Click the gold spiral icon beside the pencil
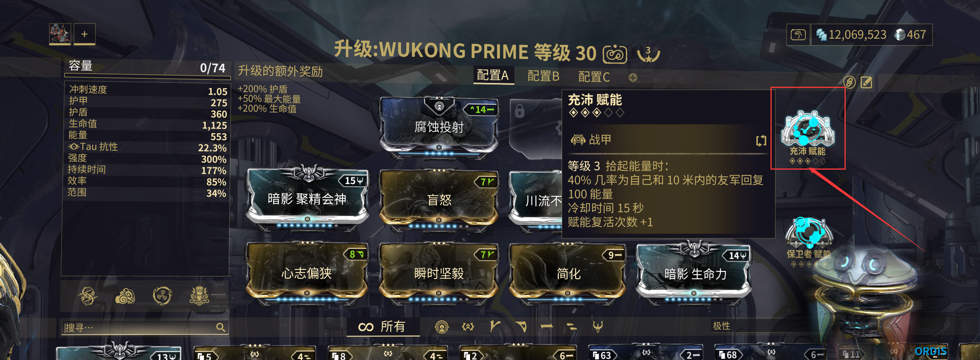Screen dimensions: 980x360 point(849,82)
